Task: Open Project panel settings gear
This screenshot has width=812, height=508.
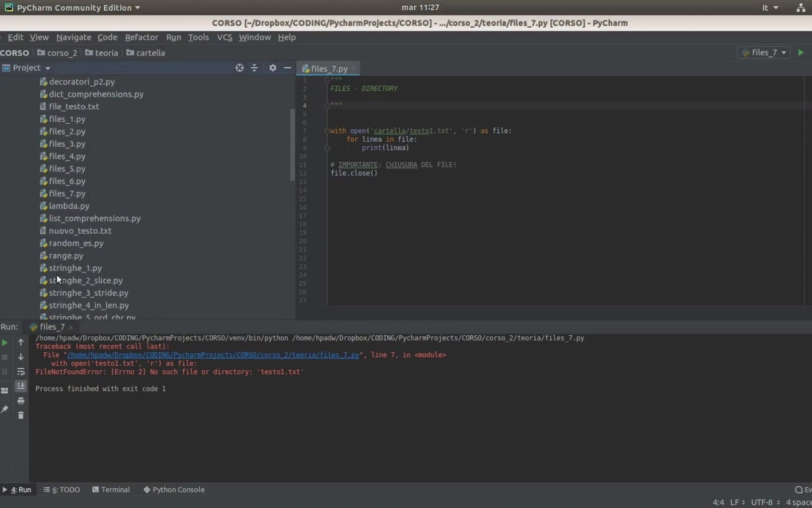Action: coord(273,68)
